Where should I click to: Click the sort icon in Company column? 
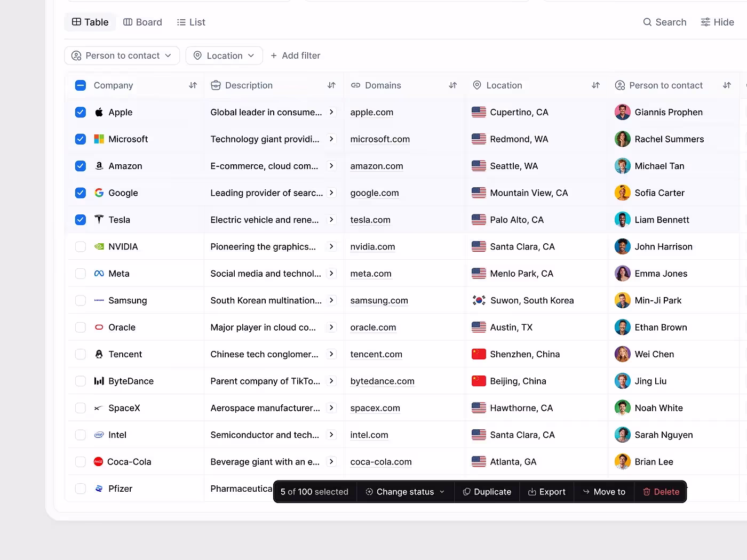(x=193, y=85)
